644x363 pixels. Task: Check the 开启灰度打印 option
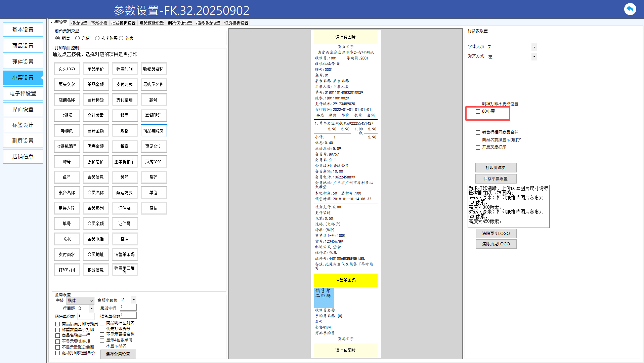(x=478, y=147)
